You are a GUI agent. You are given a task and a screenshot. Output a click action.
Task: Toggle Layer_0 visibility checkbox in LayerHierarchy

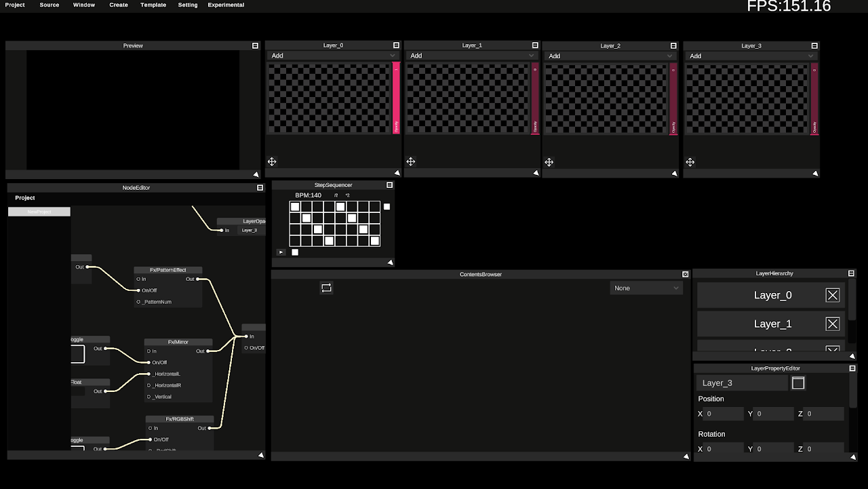pyautogui.click(x=832, y=295)
